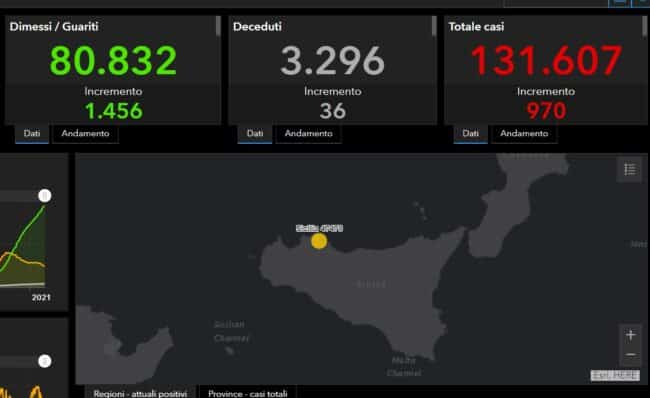Click the red 131.607 total cases value
This screenshot has height=398, width=650.
(546, 61)
